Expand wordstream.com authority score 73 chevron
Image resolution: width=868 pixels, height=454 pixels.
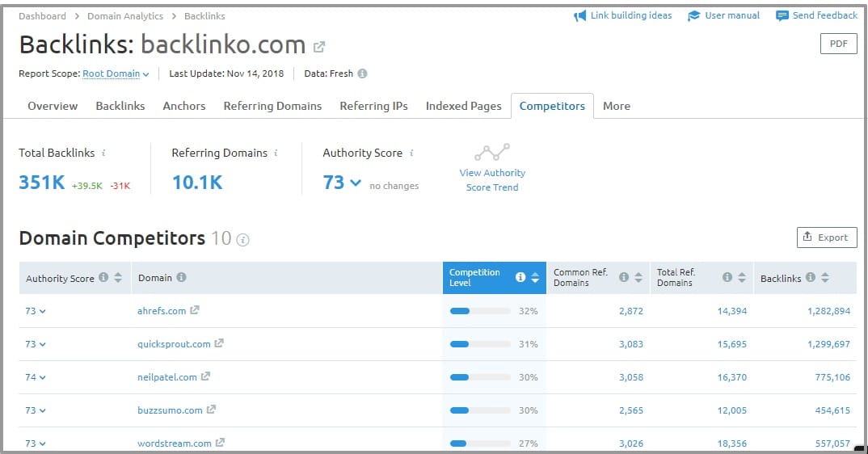point(43,444)
